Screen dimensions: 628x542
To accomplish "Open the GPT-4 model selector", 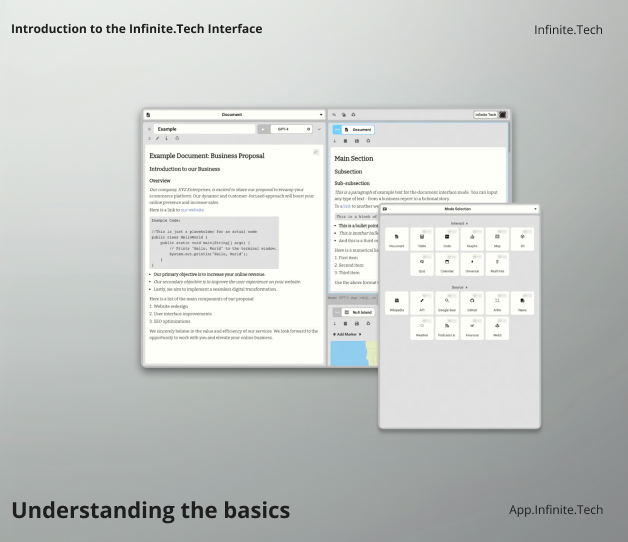I will 292,129.
